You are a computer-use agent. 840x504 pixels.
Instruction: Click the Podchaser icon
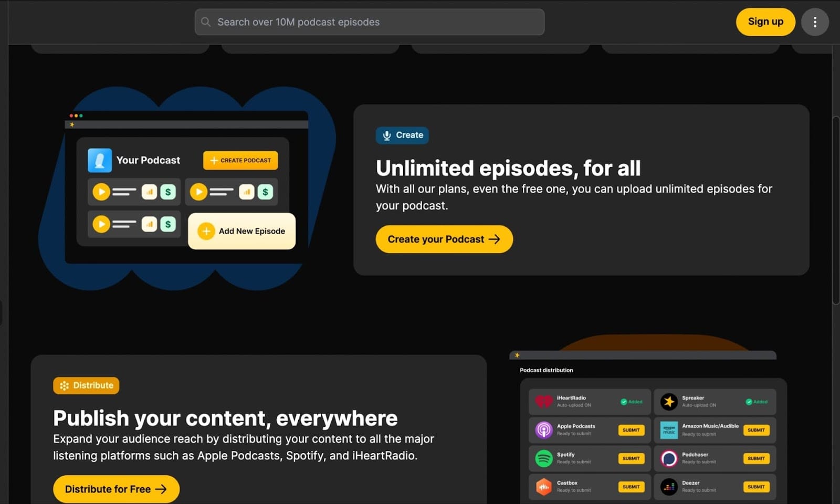(669, 457)
